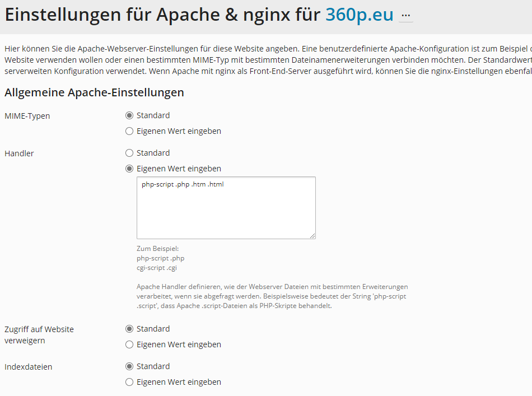Choose Eigenen Wert eingeben for Indexdateien
Image resolution: width=532 pixels, height=396 pixels.
click(x=129, y=382)
